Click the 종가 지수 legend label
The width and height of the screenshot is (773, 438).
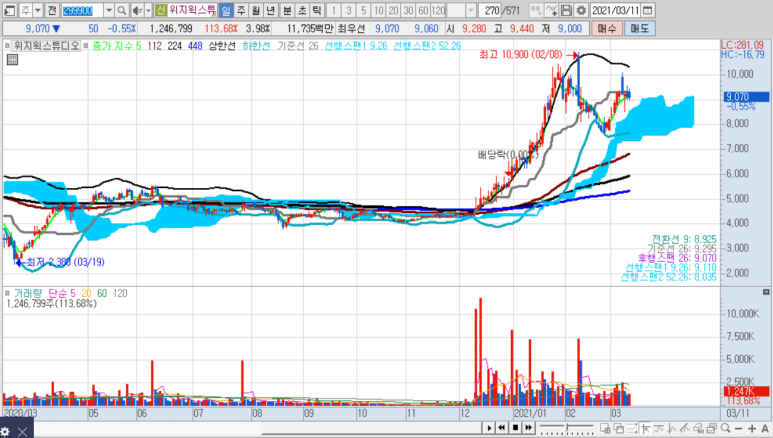(113, 46)
